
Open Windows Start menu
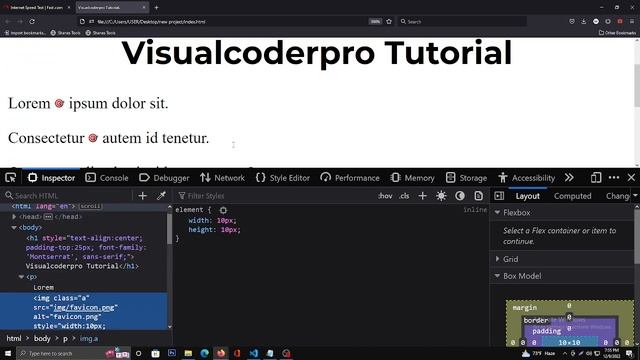[x=8, y=353]
